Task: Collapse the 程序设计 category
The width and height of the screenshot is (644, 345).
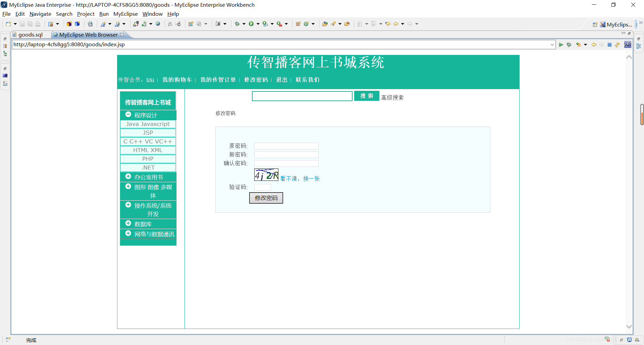Action: (128, 115)
